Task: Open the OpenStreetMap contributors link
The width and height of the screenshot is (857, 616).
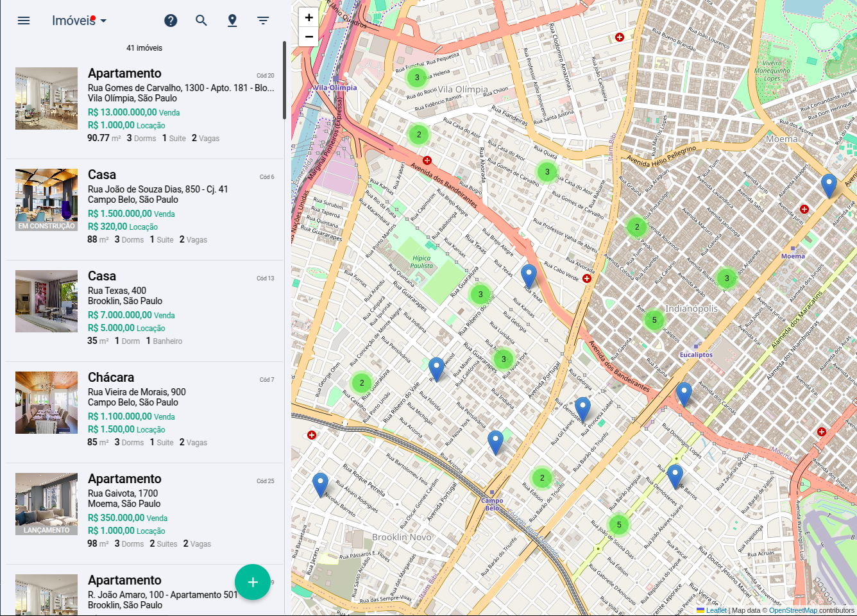Action: tap(793, 610)
